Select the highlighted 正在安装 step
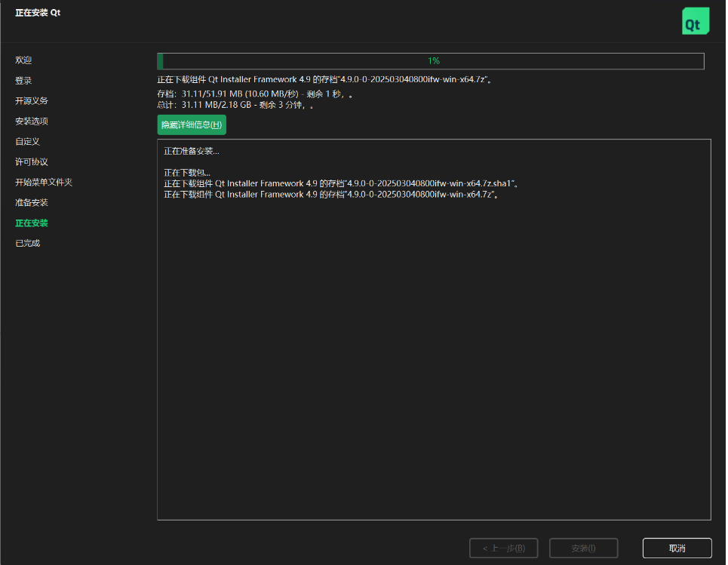The height and width of the screenshot is (565, 728). (x=32, y=223)
